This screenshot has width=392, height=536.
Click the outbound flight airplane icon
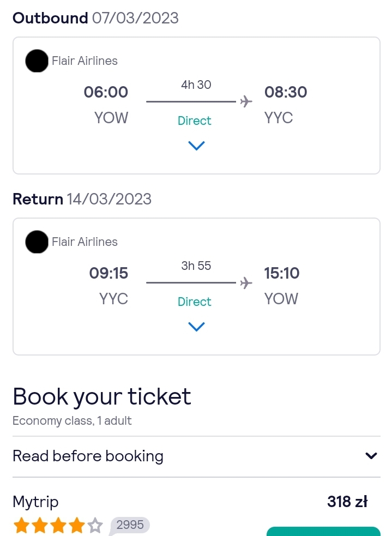pos(246,101)
